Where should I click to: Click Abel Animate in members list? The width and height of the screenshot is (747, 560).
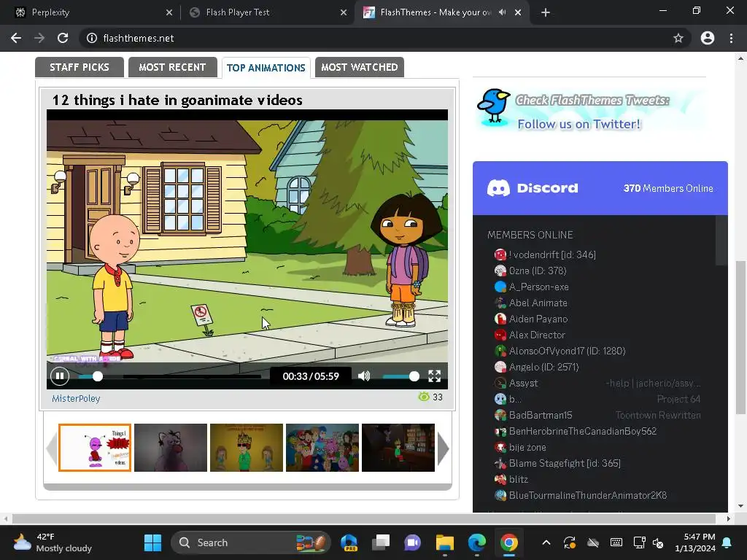pyautogui.click(x=538, y=303)
